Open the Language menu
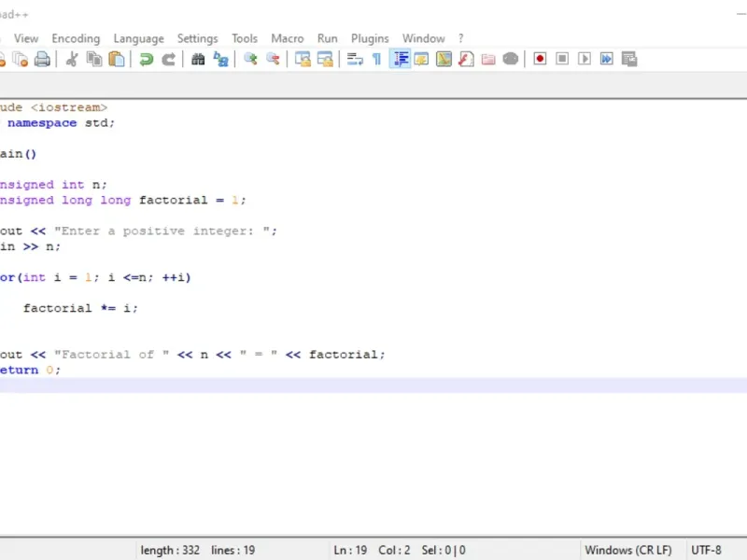The height and width of the screenshot is (560, 747). coord(138,38)
